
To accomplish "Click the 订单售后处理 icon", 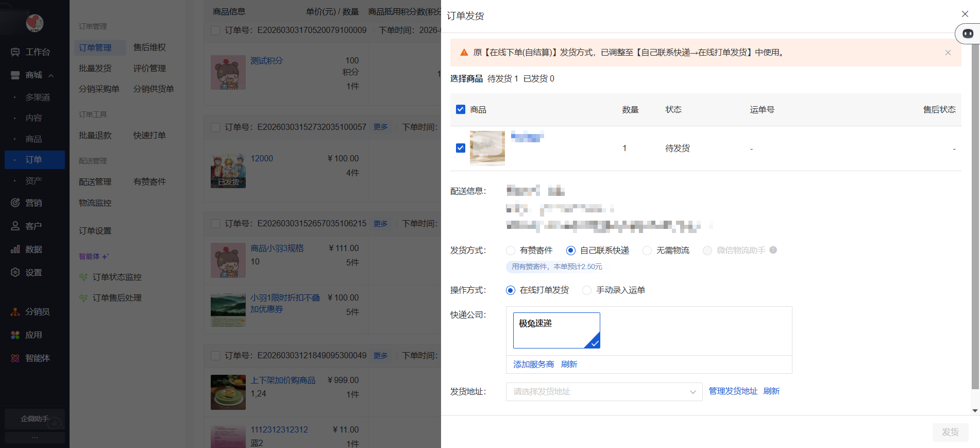I will 83,298.
